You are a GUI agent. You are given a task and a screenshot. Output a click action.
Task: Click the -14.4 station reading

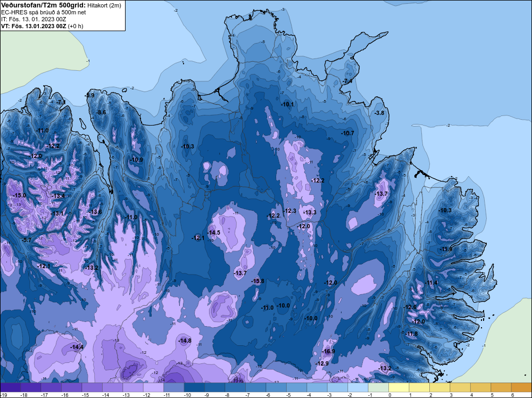click(77, 347)
